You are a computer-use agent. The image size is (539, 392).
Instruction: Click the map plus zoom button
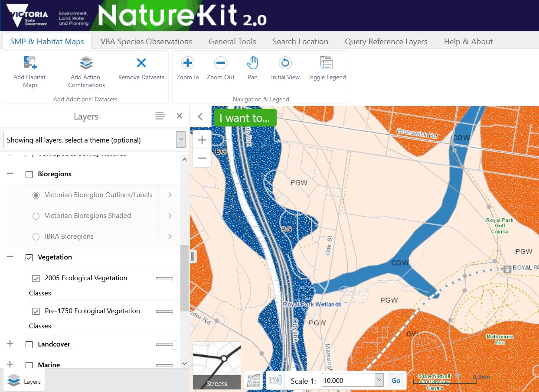(x=202, y=140)
